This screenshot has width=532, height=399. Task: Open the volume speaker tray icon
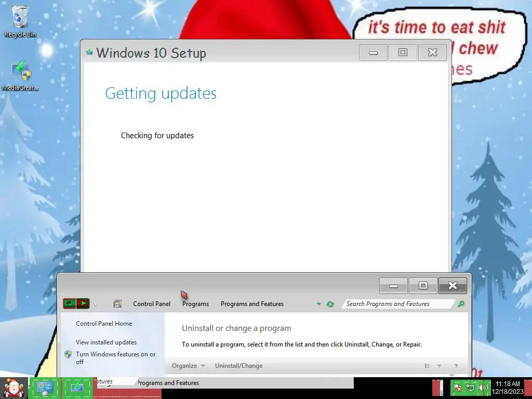click(x=482, y=388)
